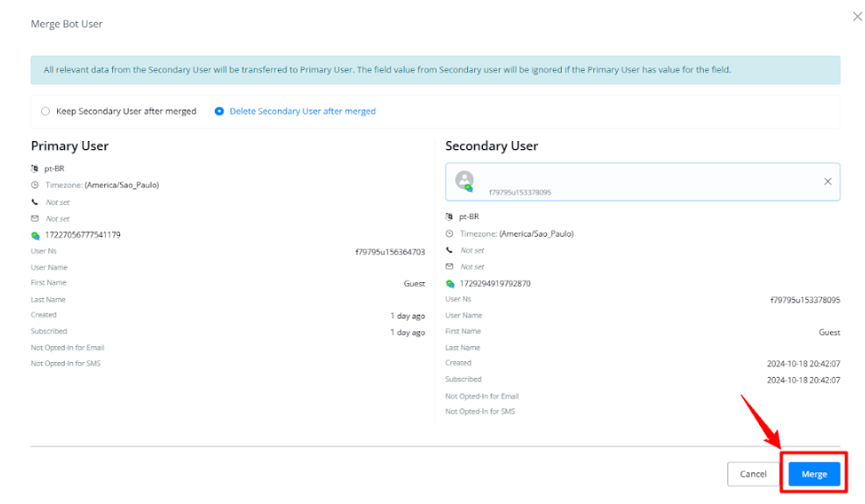Click Secondary User Ns value f79795u153378095
865x504 pixels.
click(x=805, y=300)
